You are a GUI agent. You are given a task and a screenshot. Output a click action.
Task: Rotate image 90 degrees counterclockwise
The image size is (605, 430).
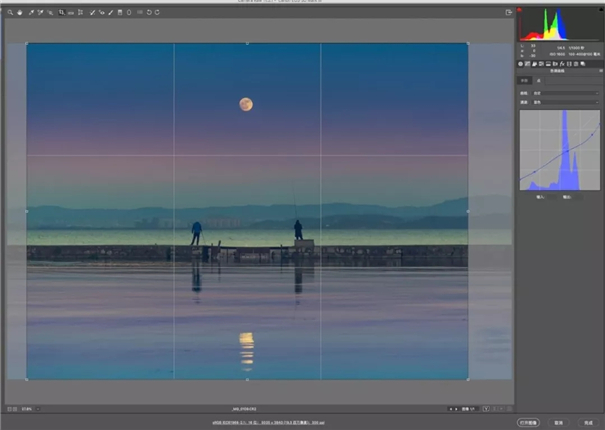pyautogui.click(x=151, y=12)
